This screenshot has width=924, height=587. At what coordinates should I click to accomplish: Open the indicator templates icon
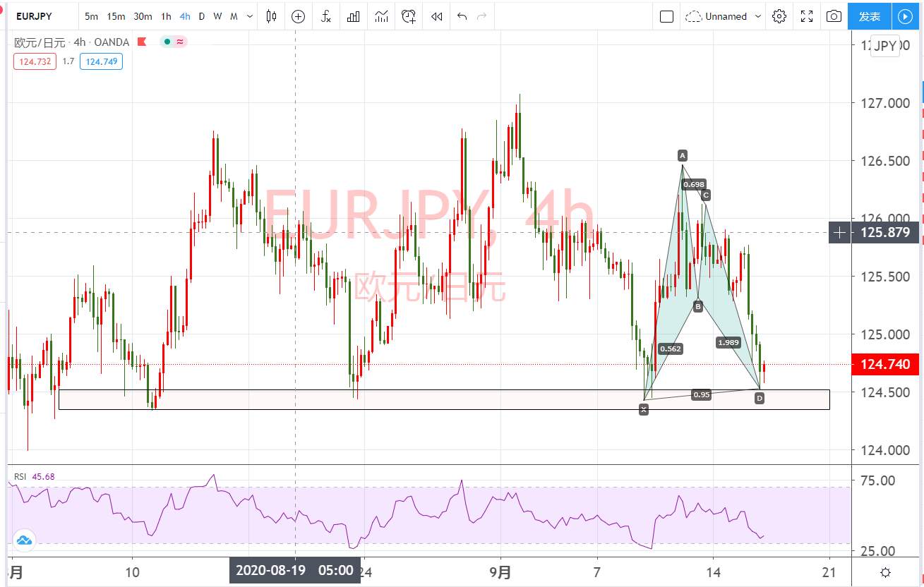[x=381, y=16]
